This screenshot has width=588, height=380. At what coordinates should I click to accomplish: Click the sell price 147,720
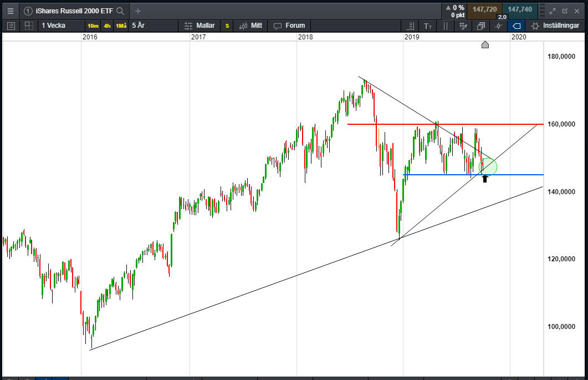(x=484, y=9)
